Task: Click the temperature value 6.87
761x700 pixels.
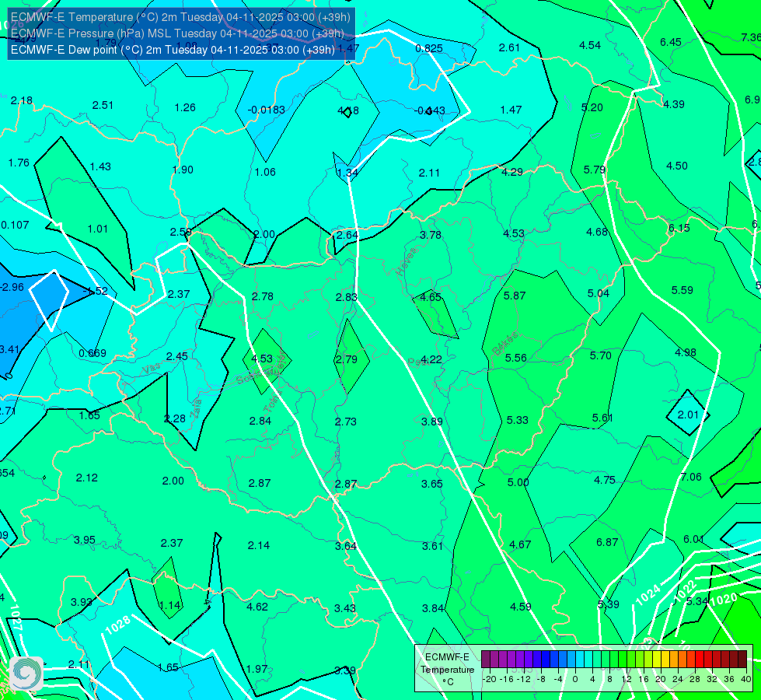Action: pyautogui.click(x=606, y=542)
